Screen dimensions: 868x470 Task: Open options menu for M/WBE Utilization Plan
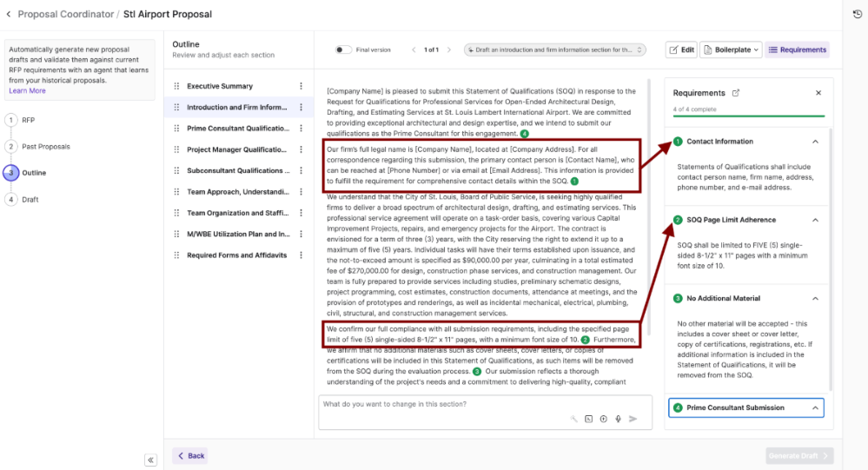301,235
